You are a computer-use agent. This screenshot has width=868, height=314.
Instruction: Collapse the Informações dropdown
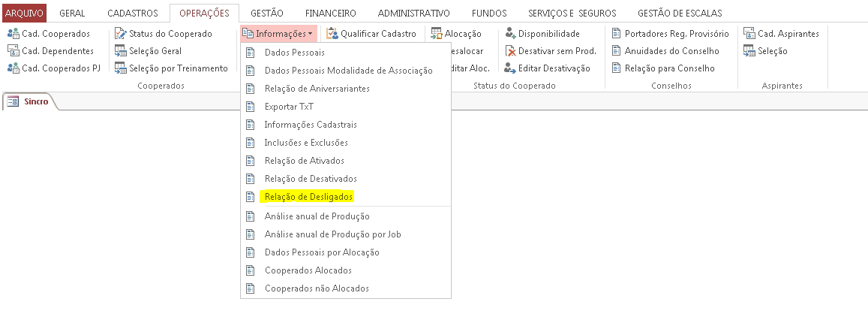click(x=279, y=34)
